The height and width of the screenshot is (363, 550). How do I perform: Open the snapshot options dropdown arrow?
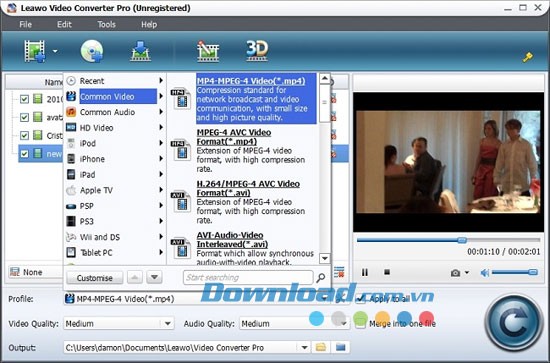467,273
